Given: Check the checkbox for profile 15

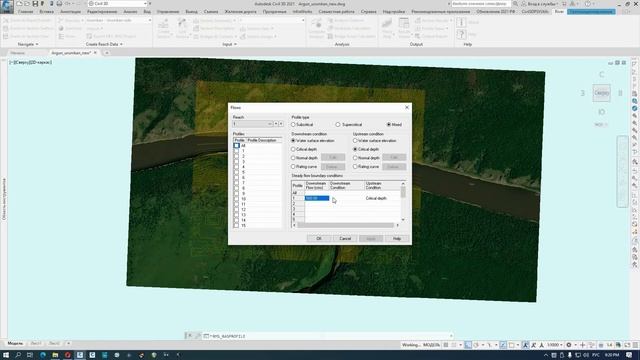Looking at the screenshot, I should pos(236,225).
